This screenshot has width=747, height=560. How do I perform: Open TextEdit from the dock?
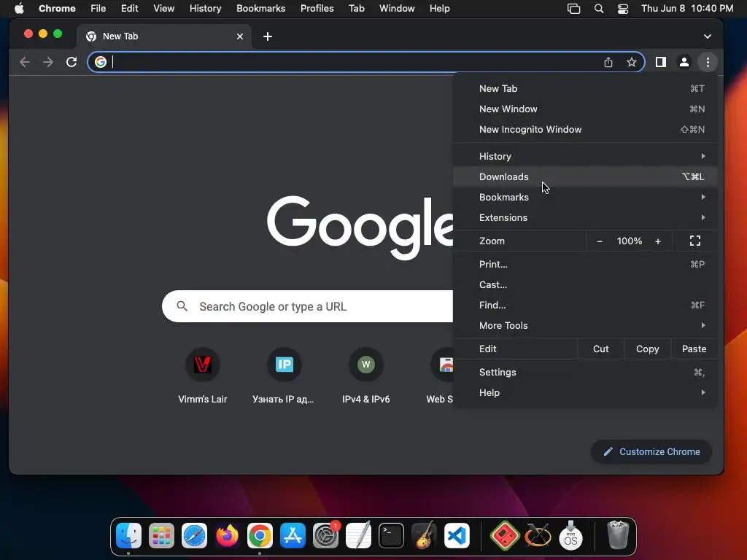[x=358, y=536]
